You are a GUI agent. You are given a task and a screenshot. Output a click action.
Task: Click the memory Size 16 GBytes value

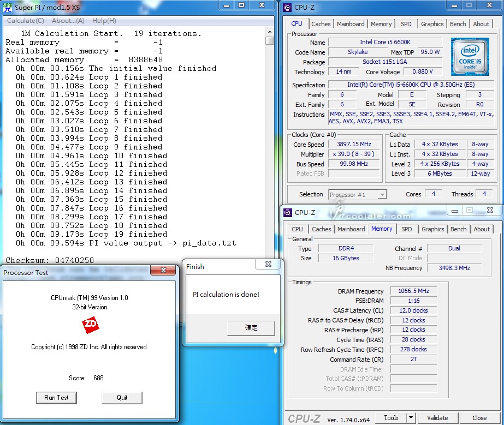tap(346, 258)
